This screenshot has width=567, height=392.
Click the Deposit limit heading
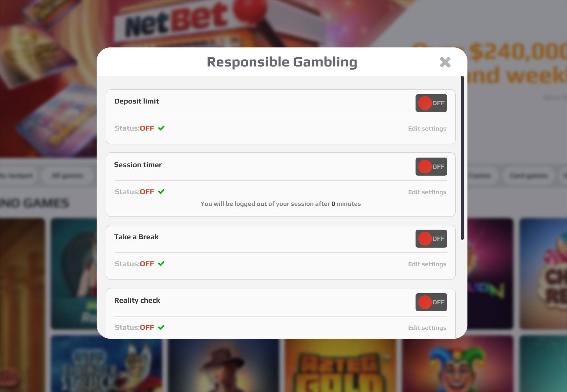(x=136, y=101)
